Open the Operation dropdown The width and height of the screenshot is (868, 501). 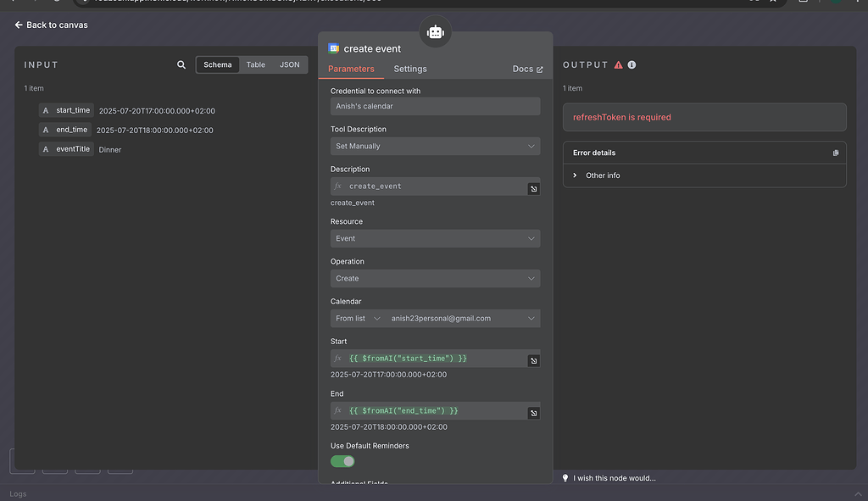pyautogui.click(x=435, y=278)
